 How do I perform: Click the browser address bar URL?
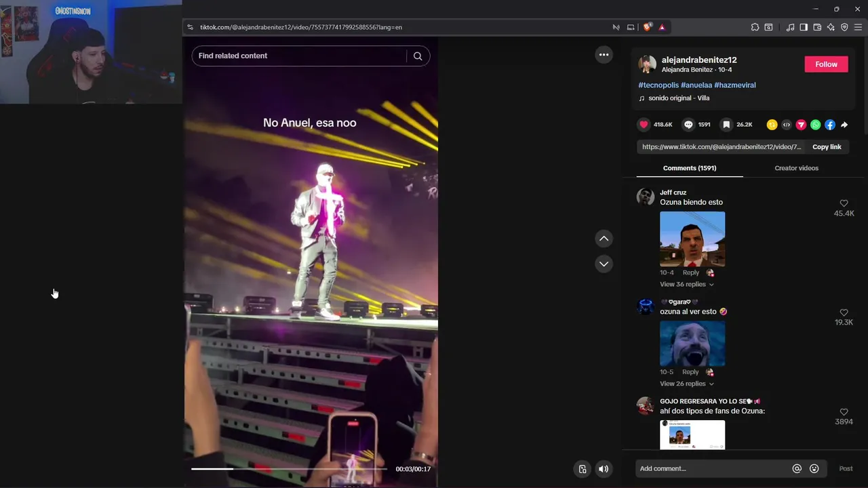tap(300, 27)
